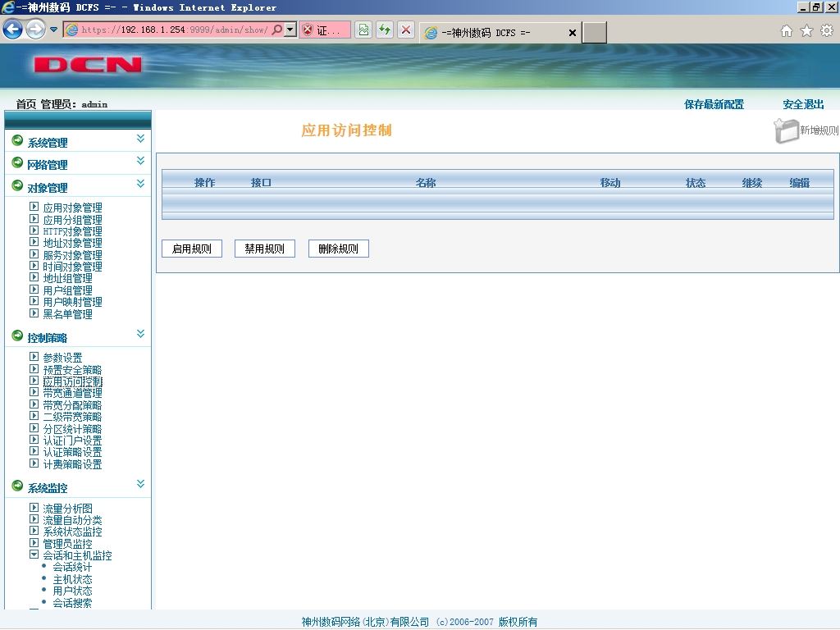Open the browser Tools gear icon
The height and width of the screenshot is (630, 840).
[x=827, y=30]
